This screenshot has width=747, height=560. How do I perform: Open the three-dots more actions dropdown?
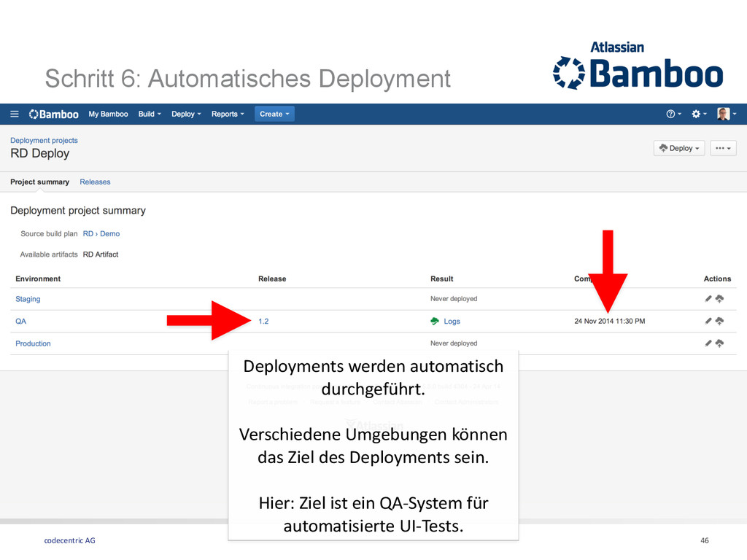[x=723, y=148]
